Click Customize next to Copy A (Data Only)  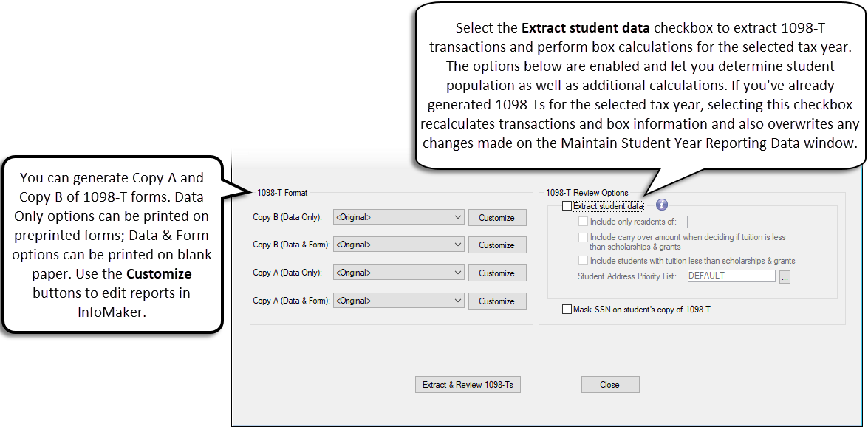coord(496,273)
